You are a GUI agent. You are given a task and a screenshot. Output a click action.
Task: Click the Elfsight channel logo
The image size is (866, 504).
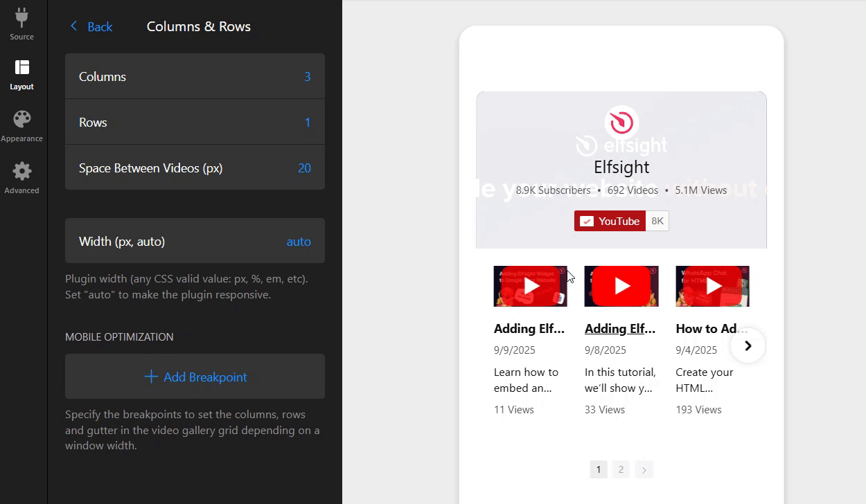coord(621,123)
